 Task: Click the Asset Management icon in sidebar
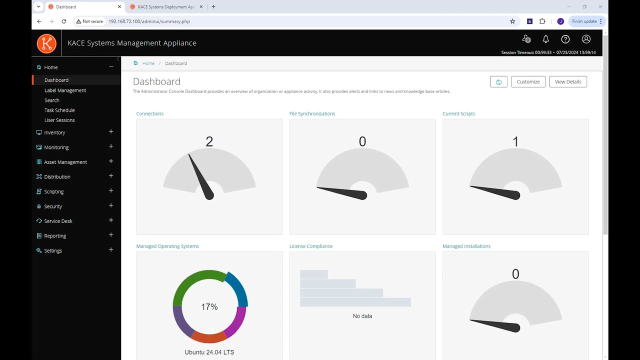(x=39, y=162)
